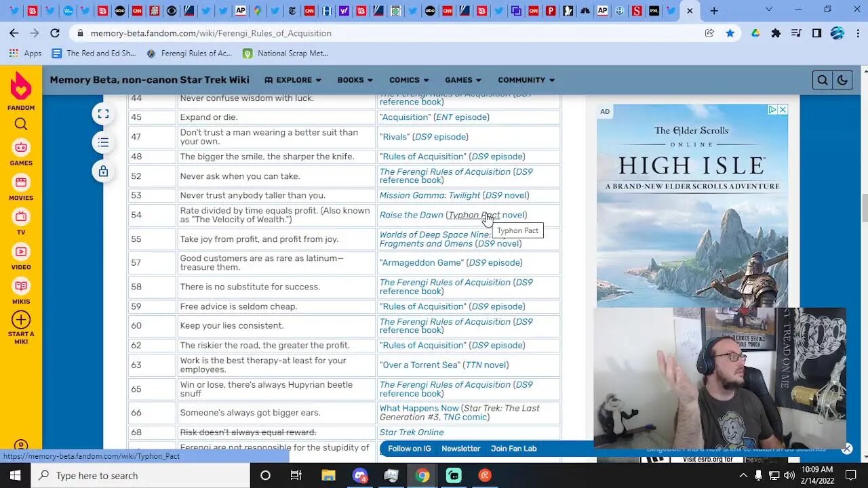868x488 pixels.
Task: Go back with the browser back arrow
Action: coord(14,33)
